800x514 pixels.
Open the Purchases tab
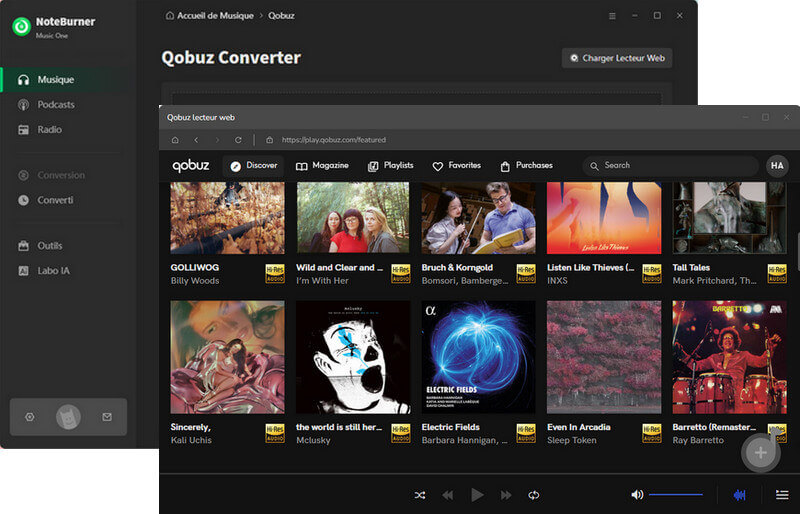click(527, 166)
